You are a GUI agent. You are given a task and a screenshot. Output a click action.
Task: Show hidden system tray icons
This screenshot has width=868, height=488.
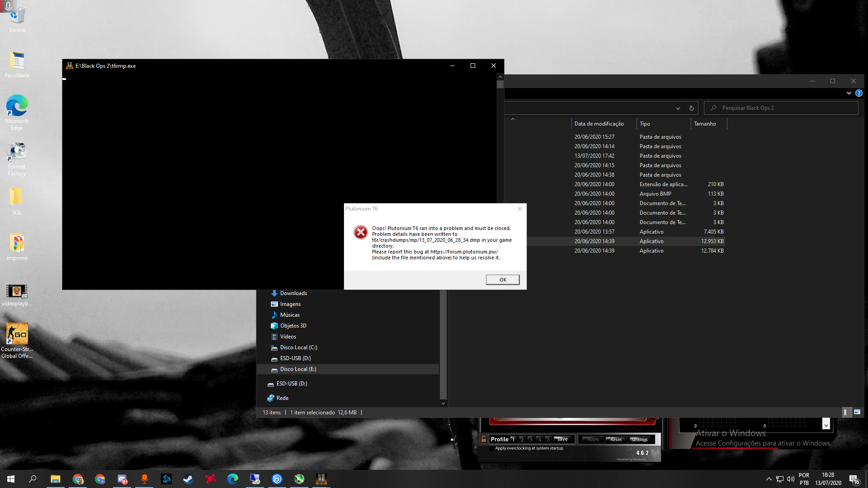pos(769,479)
